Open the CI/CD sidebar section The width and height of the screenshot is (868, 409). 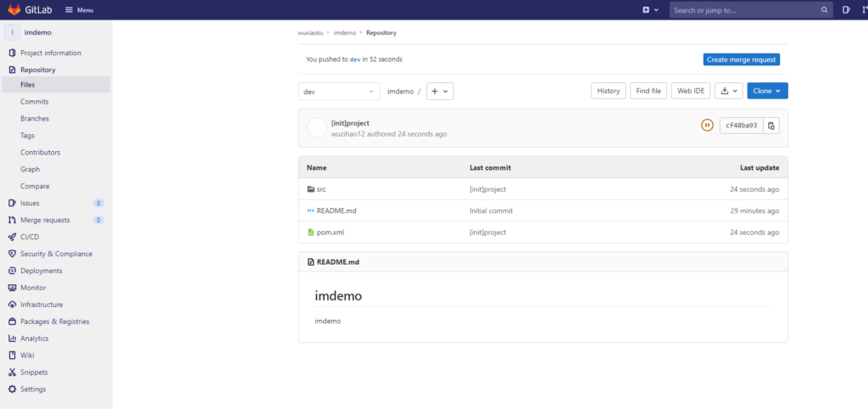coord(30,237)
